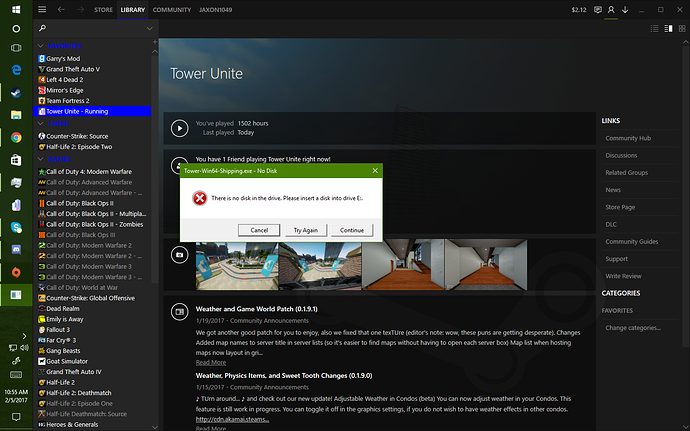Open Weather and Game World Patch headline
690x431 pixels.
[x=257, y=309]
